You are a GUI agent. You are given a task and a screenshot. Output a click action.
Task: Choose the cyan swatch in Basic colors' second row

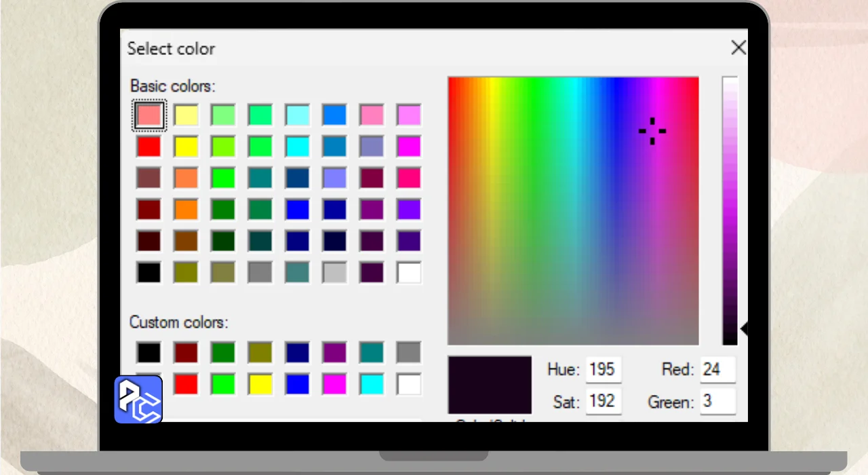298,146
